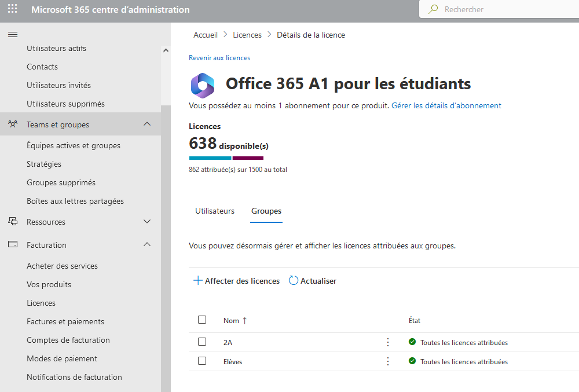Click the Microsoft 365 centre d'administration title
Viewport: 579px width, 392px height.
coord(111,10)
